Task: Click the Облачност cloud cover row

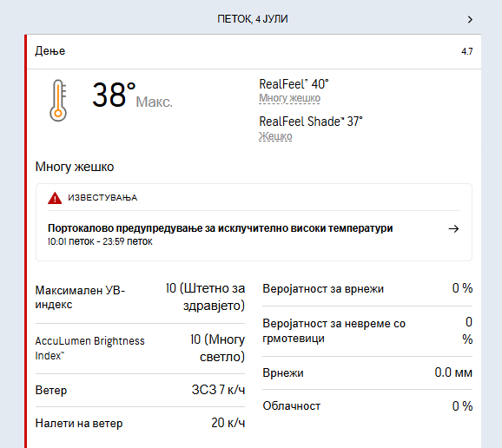Action: click(x=367, y=406)
